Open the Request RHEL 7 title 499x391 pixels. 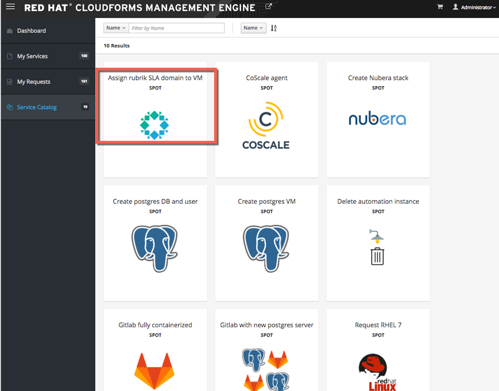point(378,325)
